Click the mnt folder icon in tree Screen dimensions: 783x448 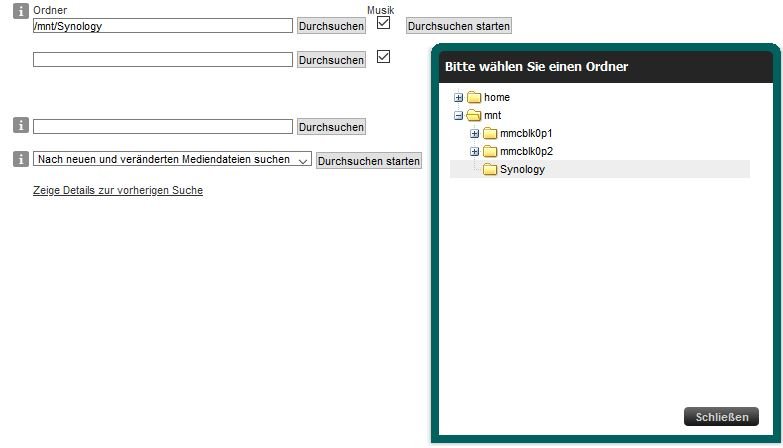(474, 116)
